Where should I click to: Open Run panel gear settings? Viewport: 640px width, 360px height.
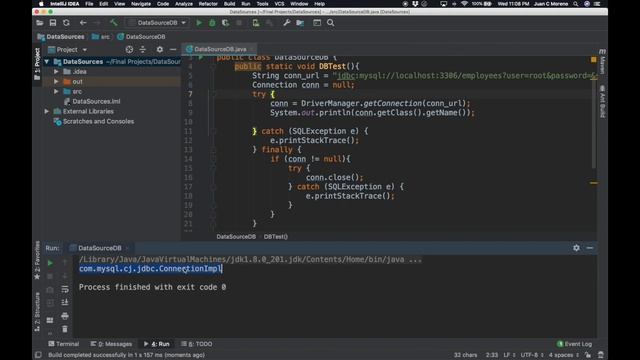576,248
